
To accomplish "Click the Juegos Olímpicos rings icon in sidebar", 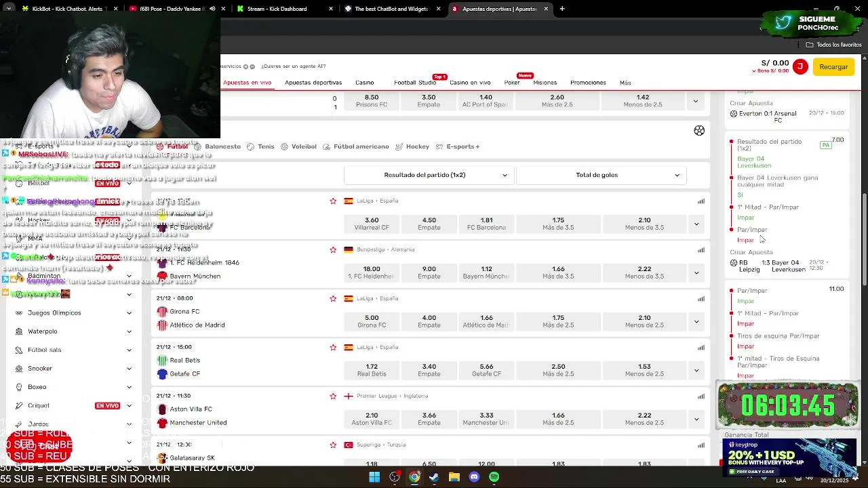I will click(19, 313).
